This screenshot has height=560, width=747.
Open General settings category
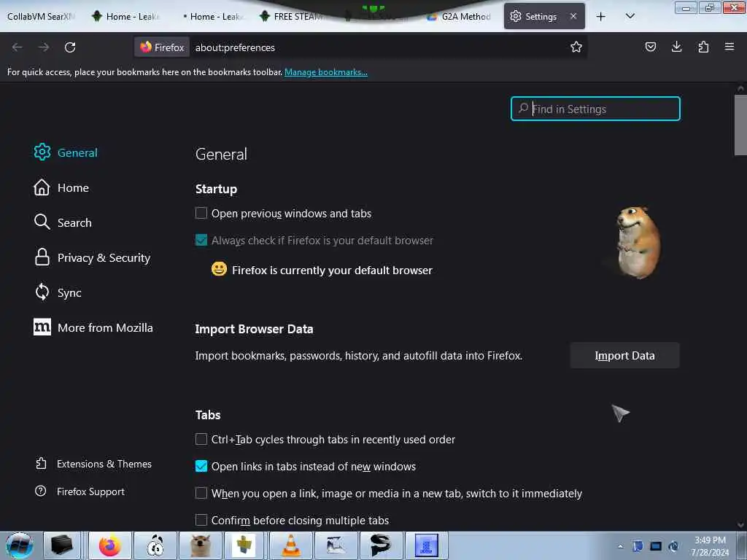(x=66, y=152)
